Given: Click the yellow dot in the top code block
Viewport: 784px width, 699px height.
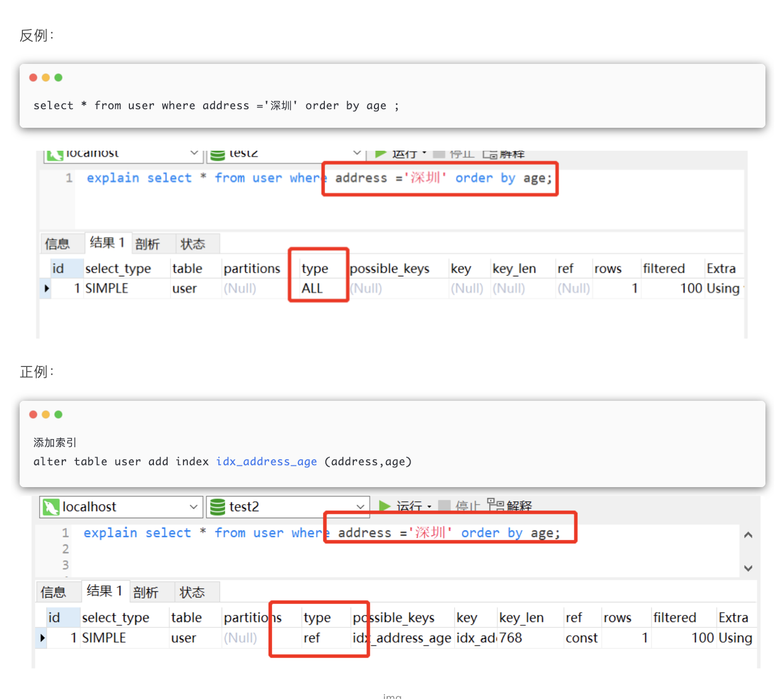Looking at the screenshot, I should click(46, 78).
